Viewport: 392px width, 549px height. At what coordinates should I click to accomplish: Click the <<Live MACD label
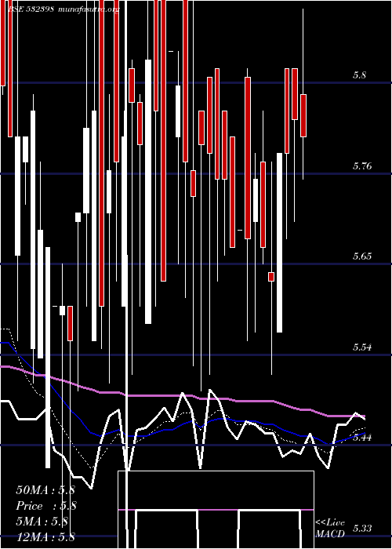click(330, 528)
